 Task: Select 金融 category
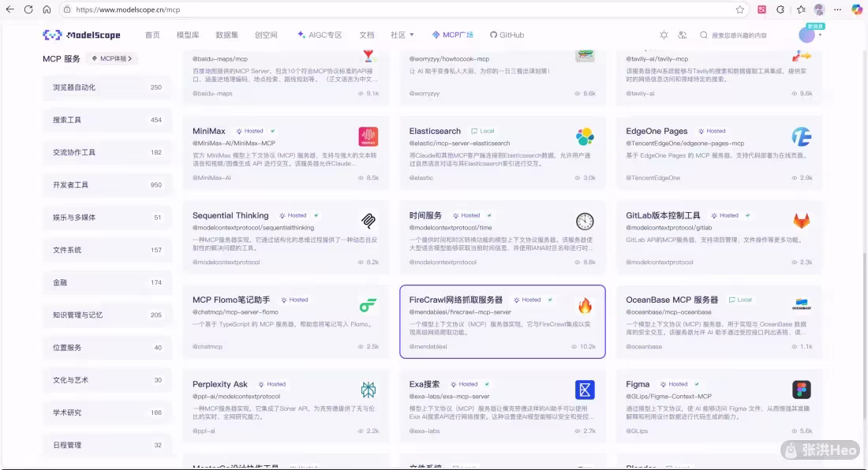(107, 282)
